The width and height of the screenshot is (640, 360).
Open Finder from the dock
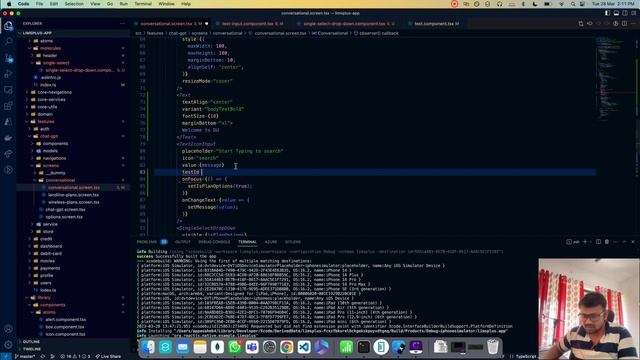pos(148,347)
